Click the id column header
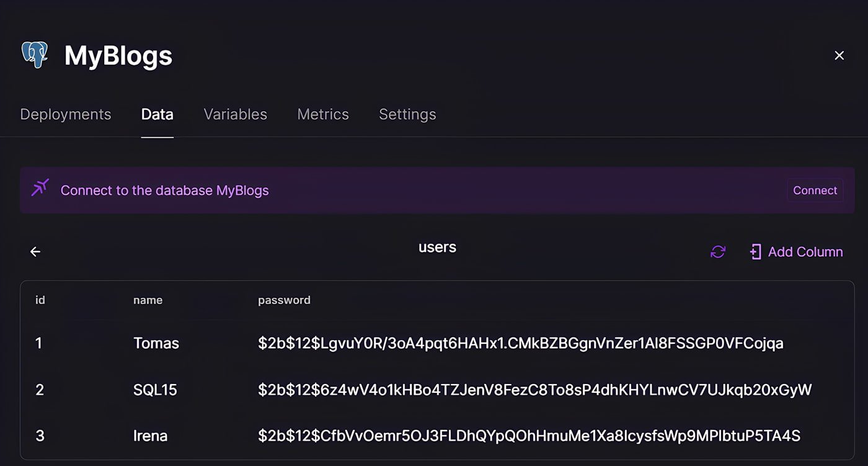Image resolution: width=868 pixels, height=466 pixels. click(40, 300)
